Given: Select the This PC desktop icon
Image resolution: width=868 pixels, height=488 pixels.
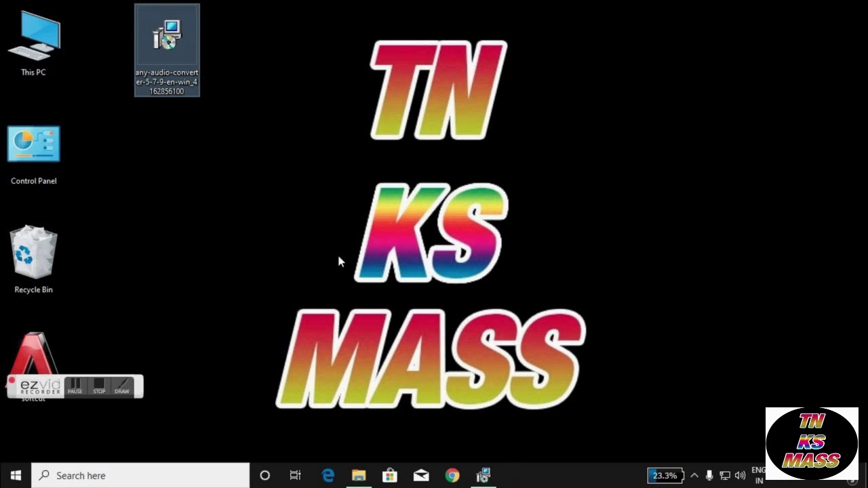Looking at the screenshot, I should coord(33,43).
